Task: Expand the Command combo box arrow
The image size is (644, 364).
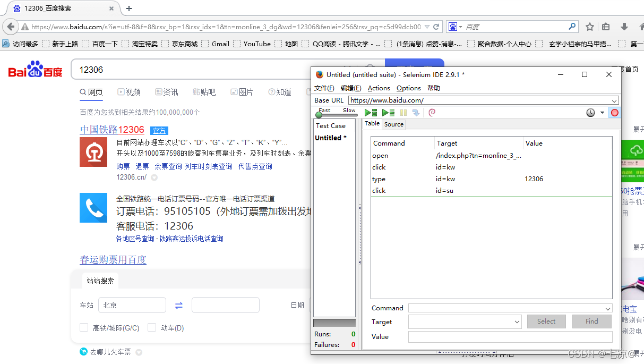Action: (x=608, y=308)
